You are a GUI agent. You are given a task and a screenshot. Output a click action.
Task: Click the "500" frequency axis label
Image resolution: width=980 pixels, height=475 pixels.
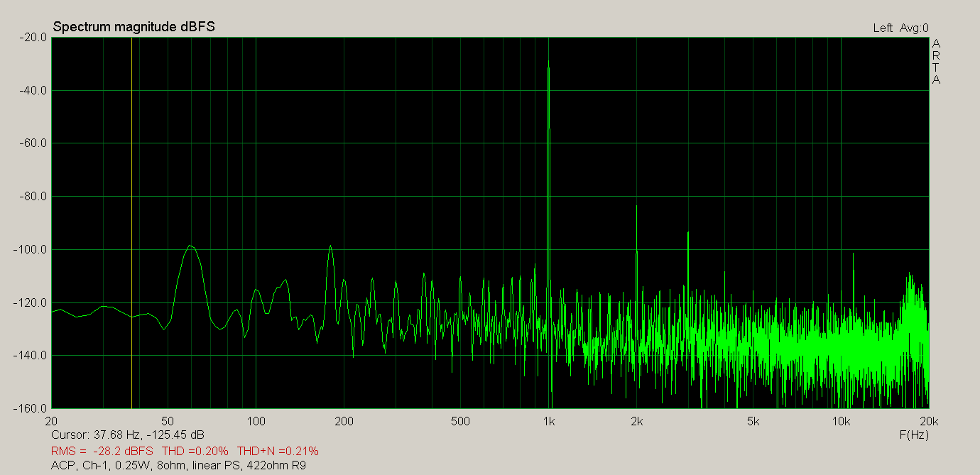tap(461, 421)
